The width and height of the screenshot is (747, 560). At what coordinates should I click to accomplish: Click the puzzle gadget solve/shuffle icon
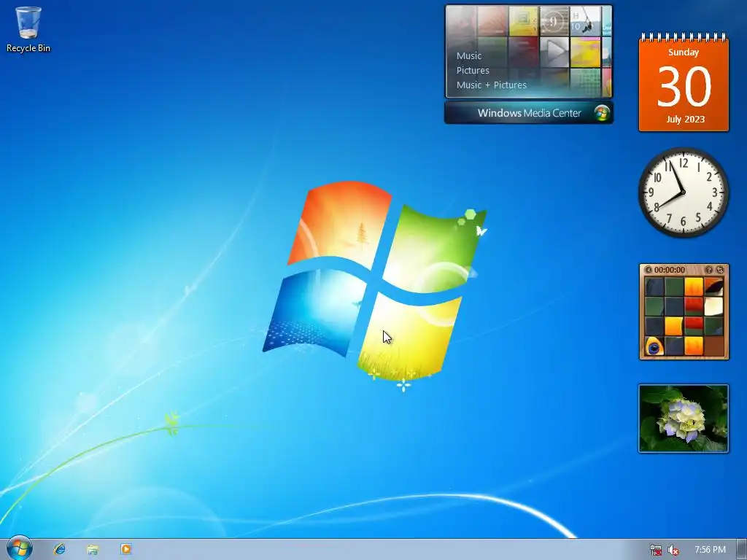click(x=720, y=270)
